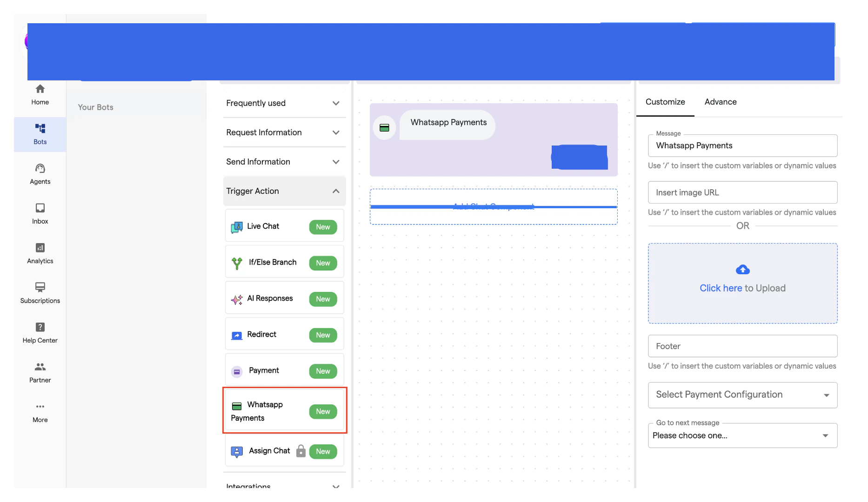Viewport: 868px width, 502px height.
Task: Click the Redirect label
Action: (261, 334)
